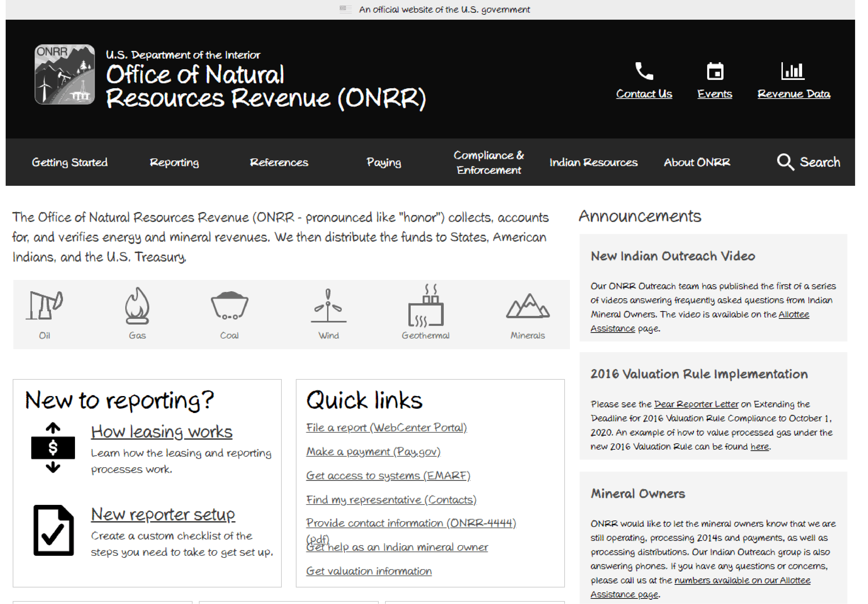
Task: Click the Search magnifying glass icon
Action: pyautogui.click(x=785, y=162)
